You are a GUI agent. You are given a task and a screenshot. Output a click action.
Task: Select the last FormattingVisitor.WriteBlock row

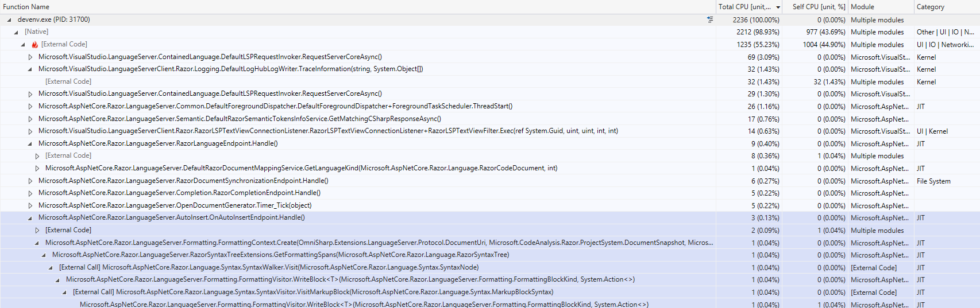tap(490, 304)
